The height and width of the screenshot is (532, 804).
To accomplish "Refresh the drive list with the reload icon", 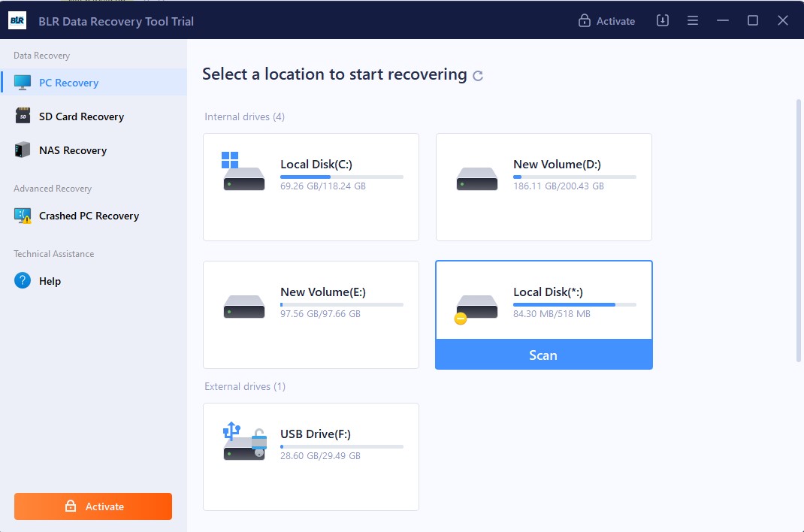I will click(x=478, y=76).
